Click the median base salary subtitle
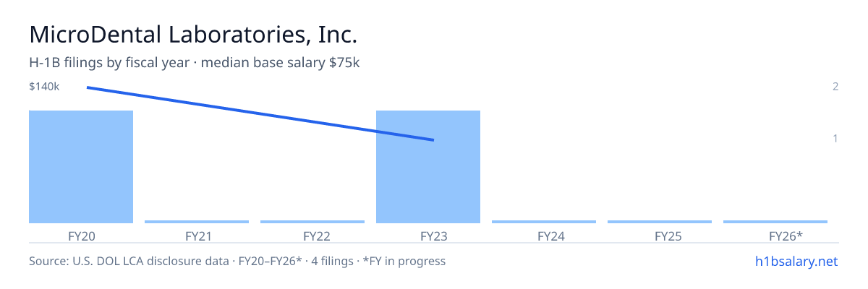 coord(195,63)
